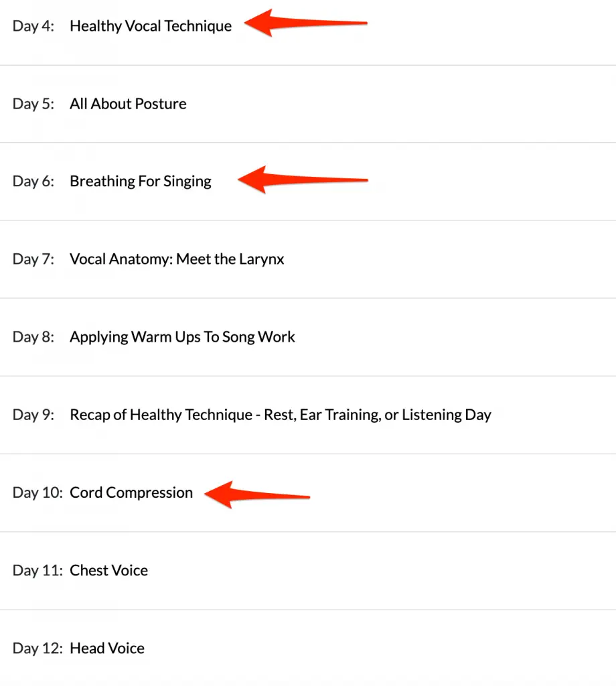Image resolution: width=616 pixels, height=686 pixels.
Task: Click the Day 6 label
Action: click(x=33, y=182)
